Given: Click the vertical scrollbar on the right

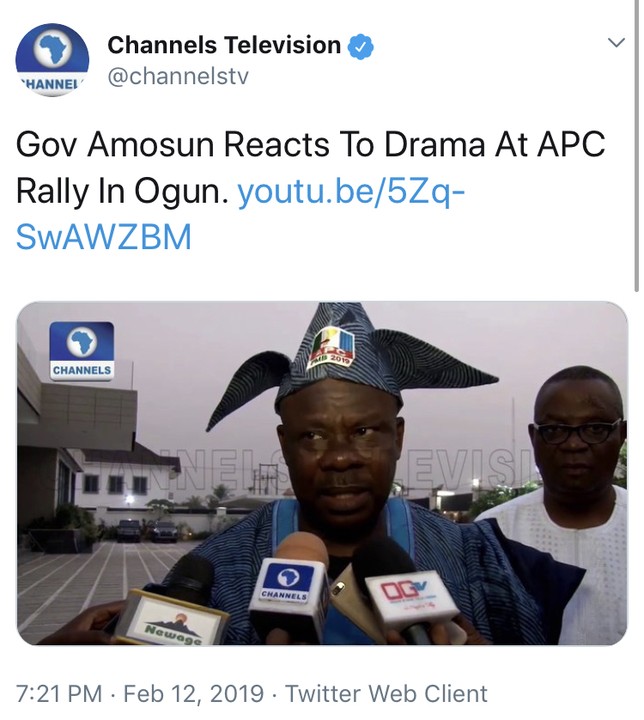Looking at the screenshot, I should [x=637, y=145].
